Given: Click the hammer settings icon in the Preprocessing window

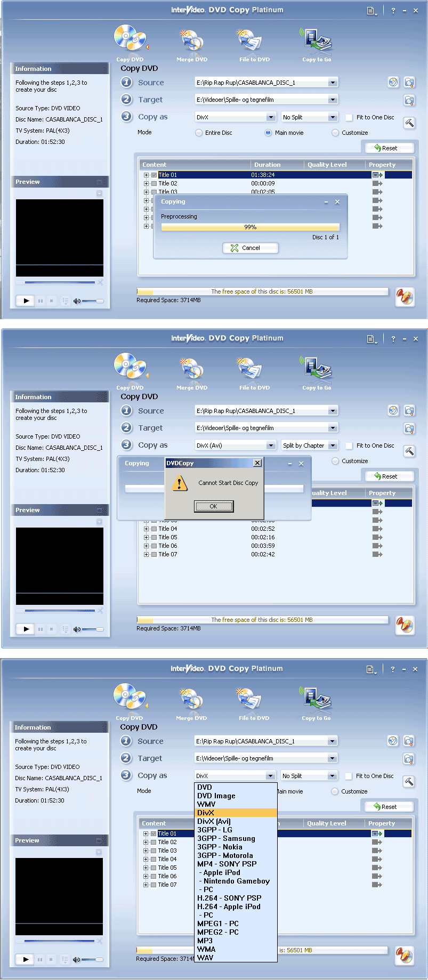Looking at the screenshot, I should pyautogui.click(x=409, y=123).
